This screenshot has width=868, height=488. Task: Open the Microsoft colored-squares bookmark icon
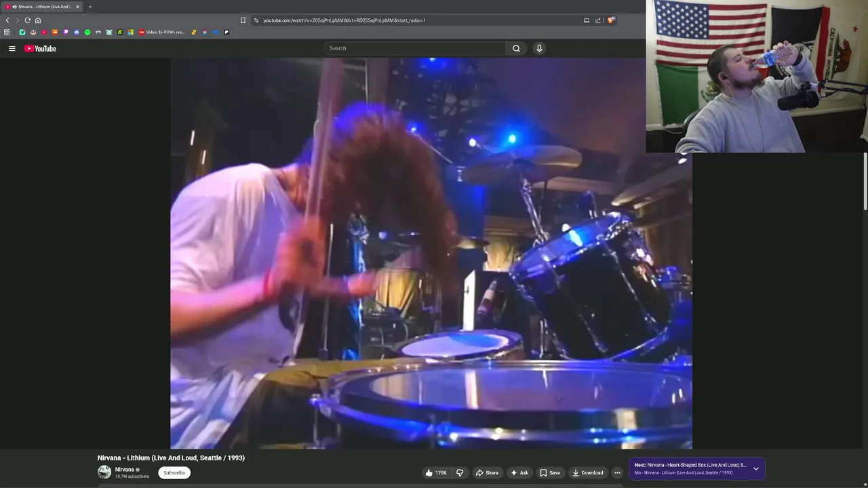(x=131, y=32)
